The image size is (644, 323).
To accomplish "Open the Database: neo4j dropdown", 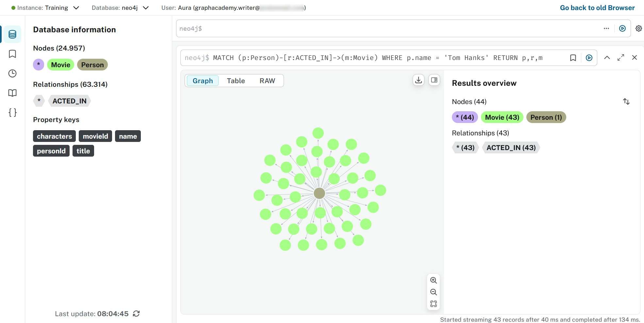I will click(120, 8).
